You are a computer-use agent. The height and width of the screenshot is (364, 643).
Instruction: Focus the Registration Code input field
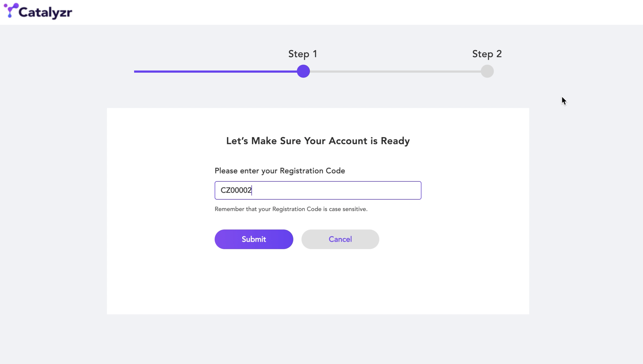(318, 190)
